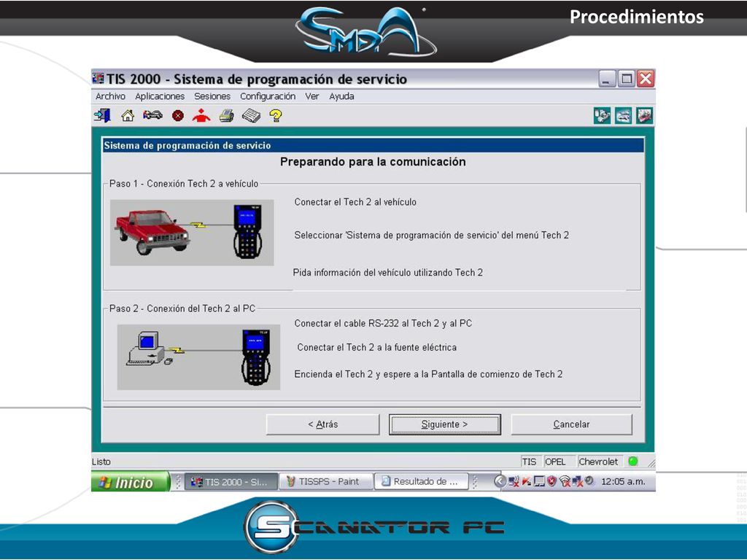This screenshot has height=560, width=747.
Task: Switch to TIS 2000 taskbar window
Action: [231, 481]
